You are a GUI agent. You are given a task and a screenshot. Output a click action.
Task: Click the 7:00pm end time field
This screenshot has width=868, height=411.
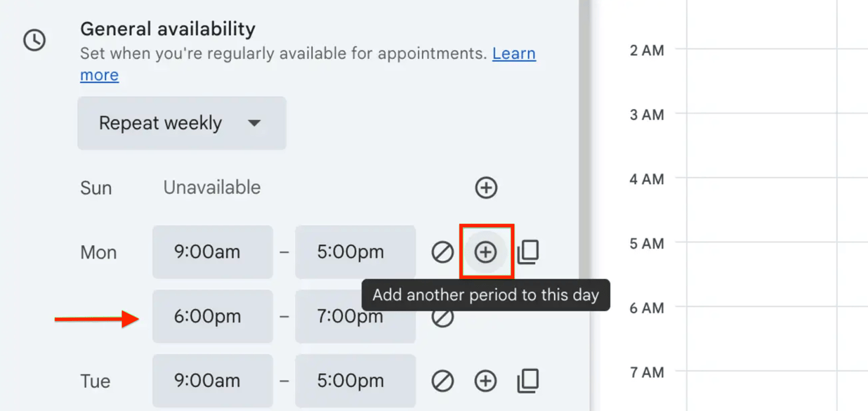[x=355, y=316]
